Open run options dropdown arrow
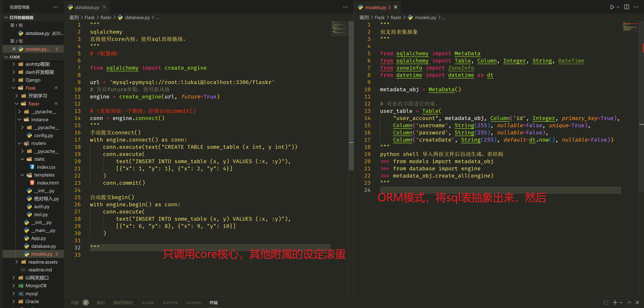The height and width of the screenshot is (308, 644). [x=618, y=7]
